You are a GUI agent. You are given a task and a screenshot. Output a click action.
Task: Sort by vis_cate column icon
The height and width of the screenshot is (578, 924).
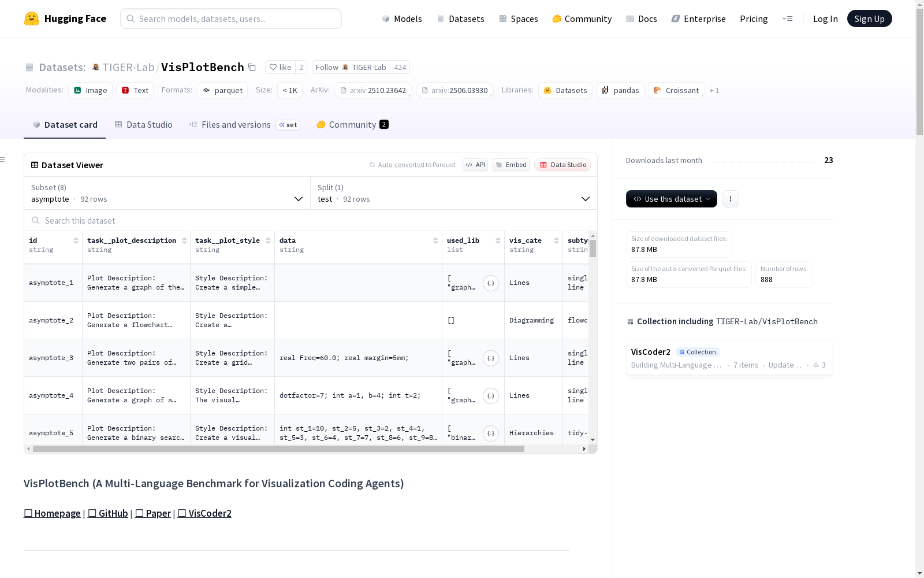coord(557,240)
